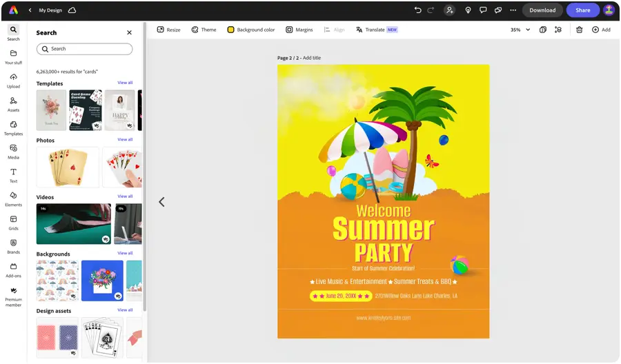Select the rainbow clouds pattern background
Image resolution: width=621 pixels, height=364 pixels.
click(x=57, y=281)
